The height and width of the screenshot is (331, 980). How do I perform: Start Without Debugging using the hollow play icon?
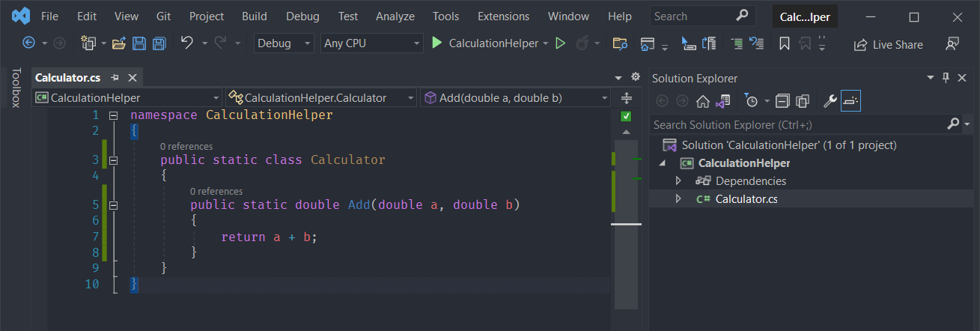click(x=560, y=43)
